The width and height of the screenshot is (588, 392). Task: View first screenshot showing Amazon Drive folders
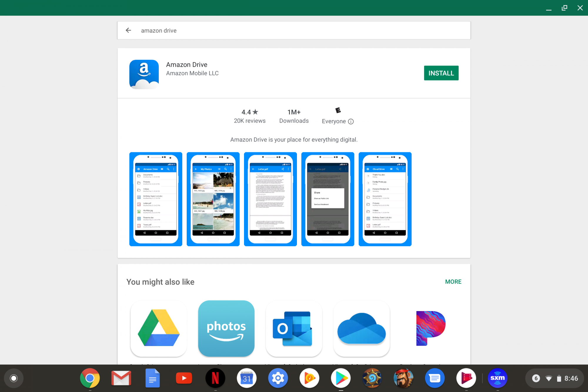(x=156, y=199)
